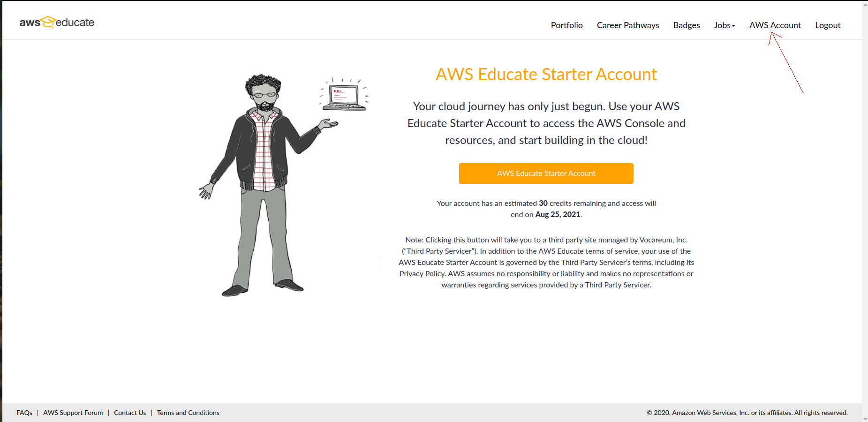This screenshot has width=868, height=422.
Task: Open the Career Pathways page
Action: [627, 25]
